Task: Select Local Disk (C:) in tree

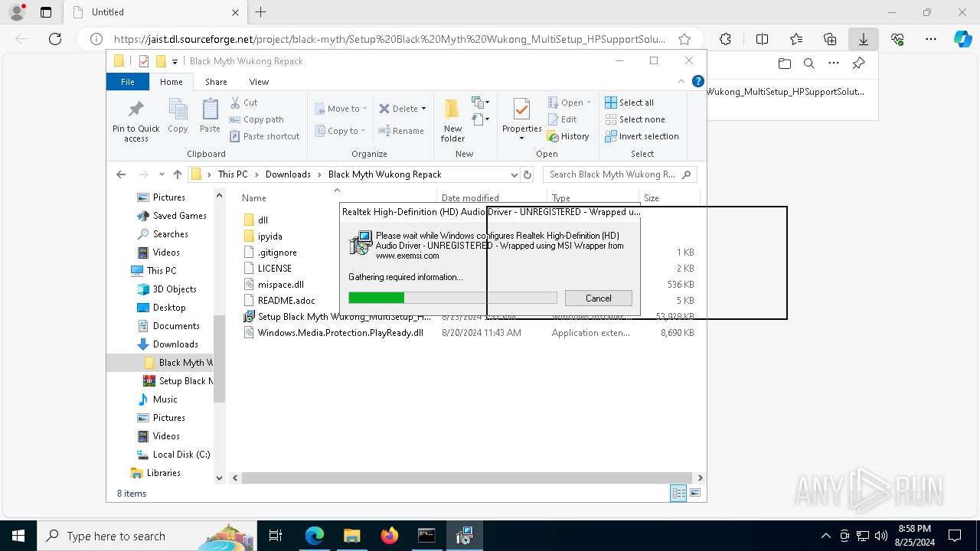Action: (x=175, y=455)
